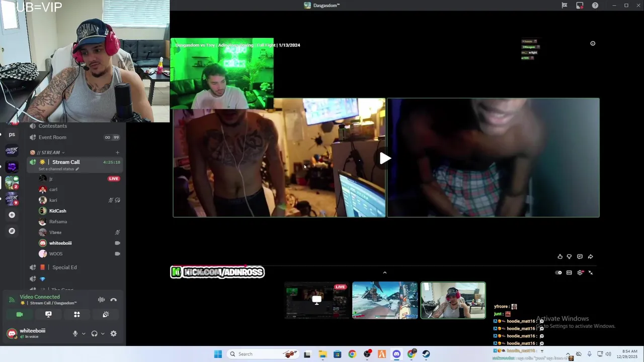The width and height of the screenshot is (644, 362).
Task: Add a server with the plus icon
Action: tap(12, 215)
